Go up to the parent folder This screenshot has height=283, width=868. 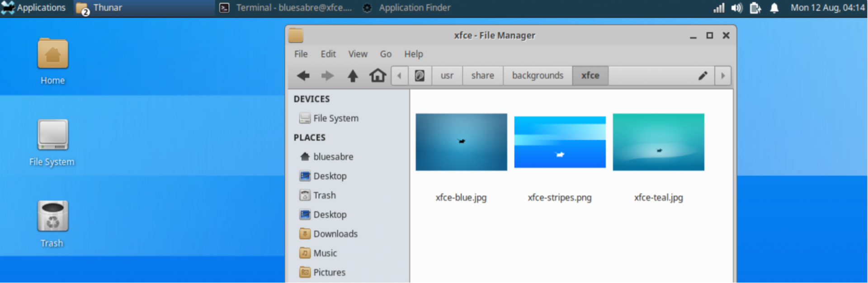pyautogui.click(x=353, y=75)
